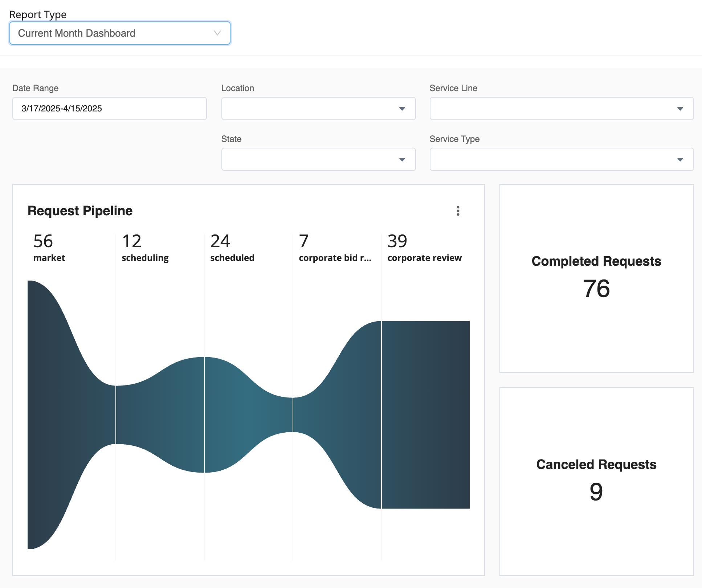The image size is (702, 588).
Task: Click the Canceled Requests card
Action: coord(596,481)
